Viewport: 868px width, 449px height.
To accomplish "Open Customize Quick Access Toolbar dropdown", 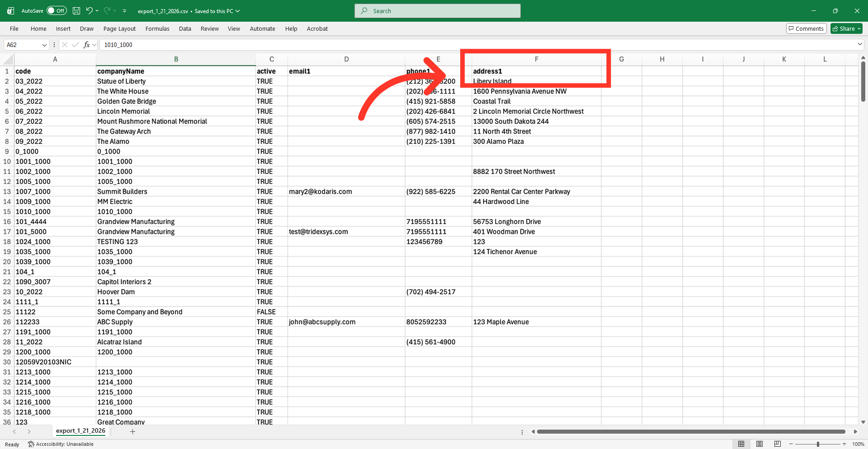I will [124, 11].
